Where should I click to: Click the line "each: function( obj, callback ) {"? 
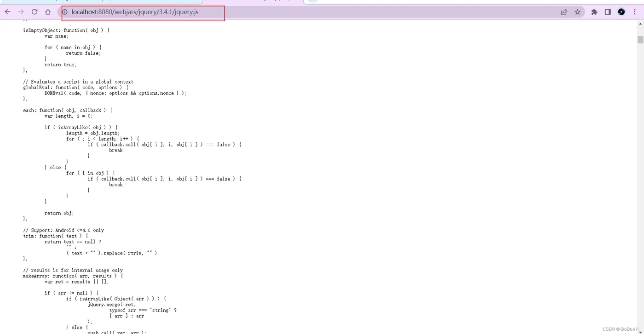tap(68, 110)
